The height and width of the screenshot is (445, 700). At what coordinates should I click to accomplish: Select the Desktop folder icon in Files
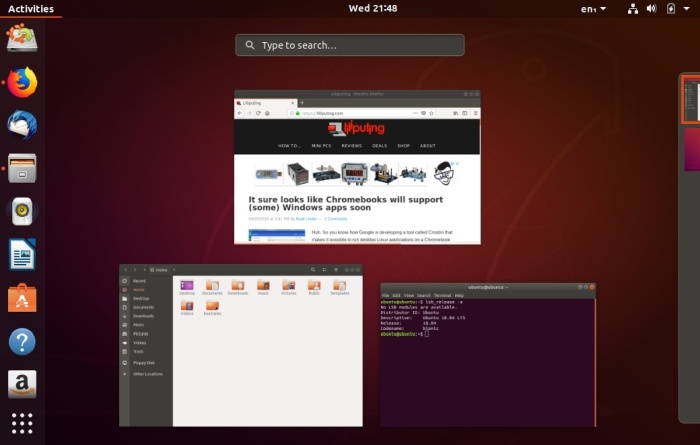pyautogui.click(x=187, y=287)
